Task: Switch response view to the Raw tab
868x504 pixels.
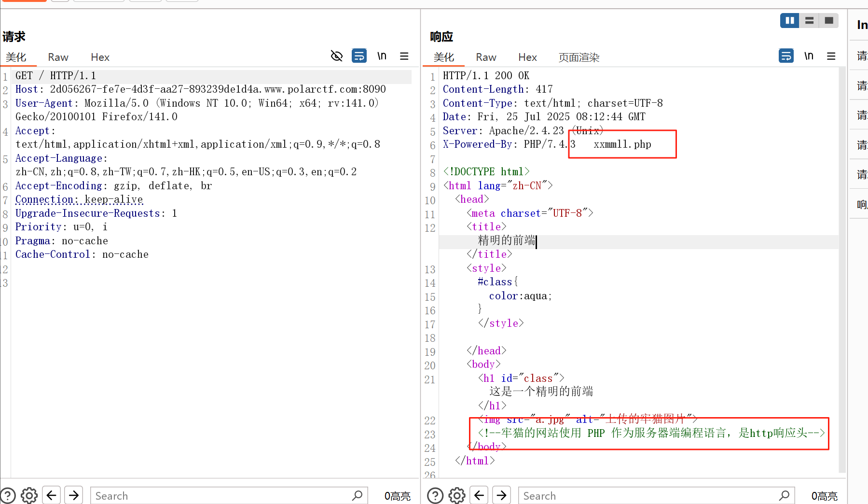Action: 486,57
